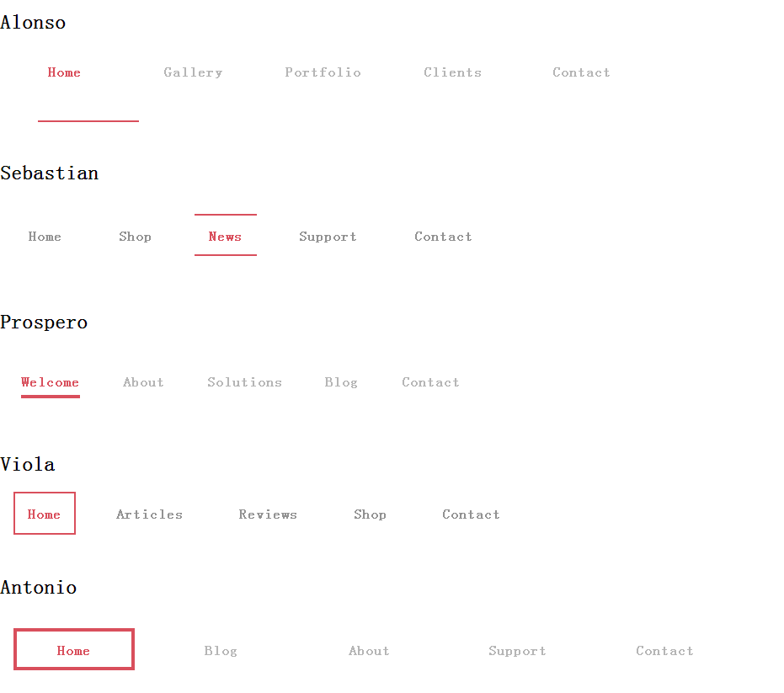Open About in the Prospero menu

pyautogui.click(x=143, y=382)
